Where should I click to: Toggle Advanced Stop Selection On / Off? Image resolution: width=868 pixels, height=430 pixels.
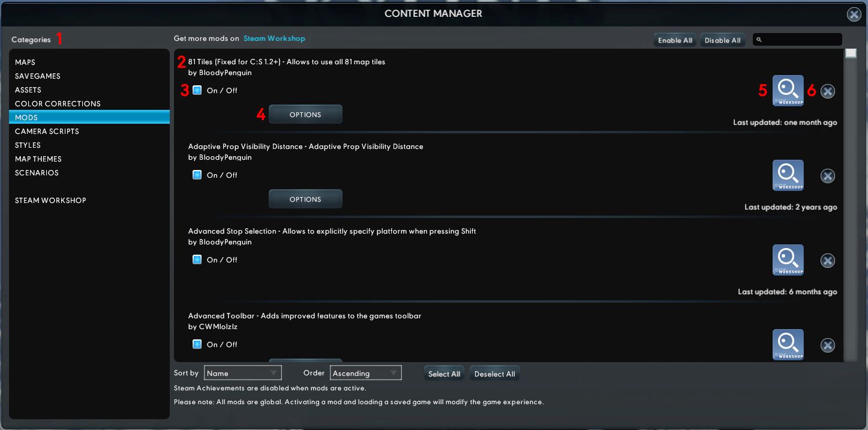[197, 259]
